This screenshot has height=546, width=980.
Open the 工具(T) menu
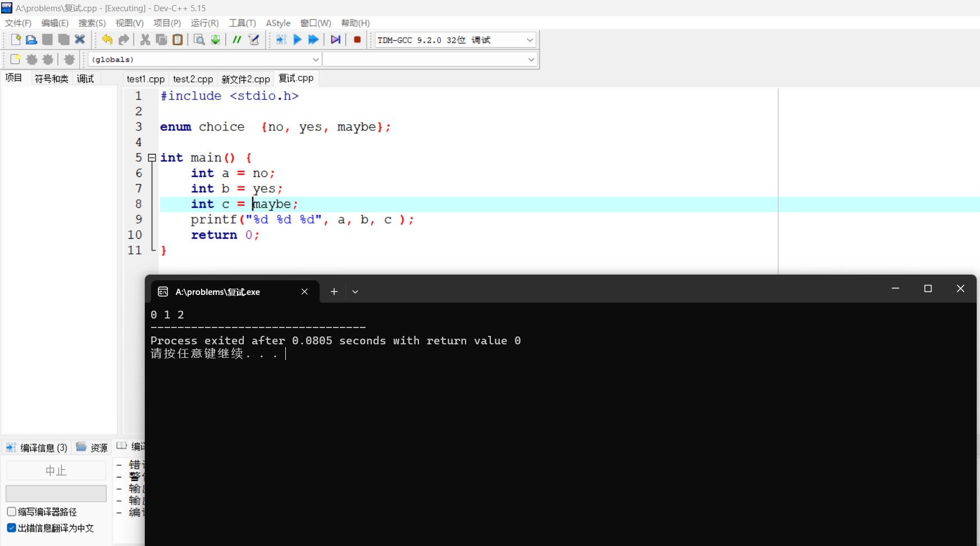(x=242, y=23)
